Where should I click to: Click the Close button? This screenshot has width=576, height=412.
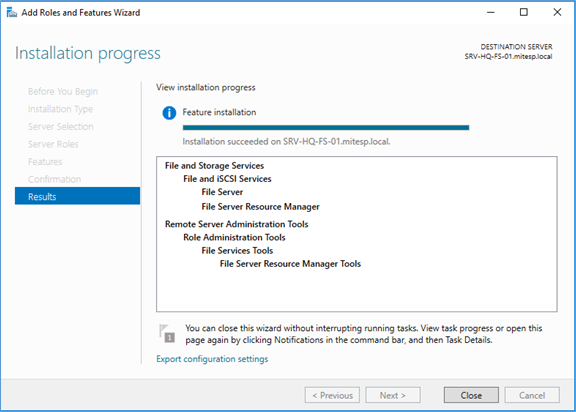[x=471, y=395]
